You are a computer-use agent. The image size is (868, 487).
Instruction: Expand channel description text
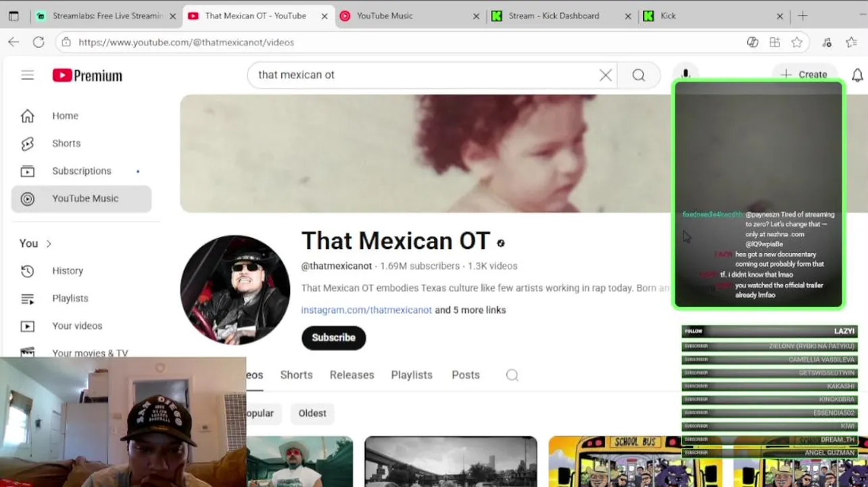click(x=485, y=288)
